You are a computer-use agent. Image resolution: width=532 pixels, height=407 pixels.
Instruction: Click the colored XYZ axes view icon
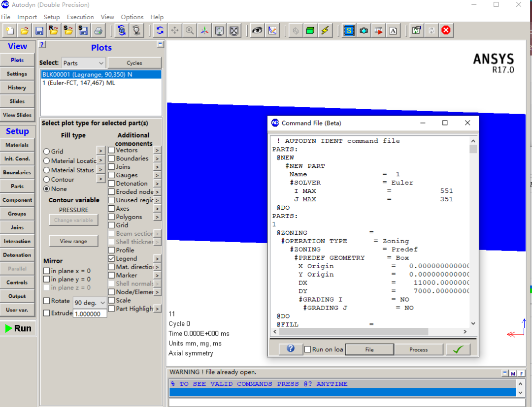[204, 31]
